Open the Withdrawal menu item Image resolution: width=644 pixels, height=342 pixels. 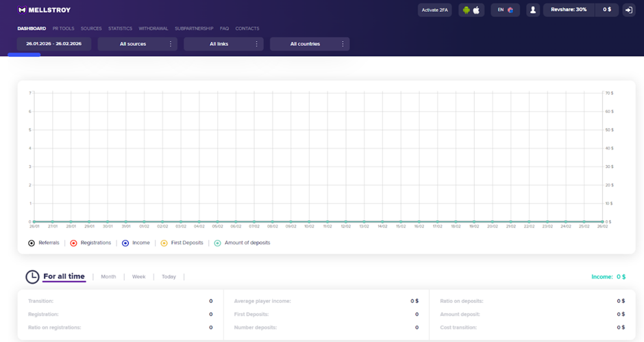[153, 29]
